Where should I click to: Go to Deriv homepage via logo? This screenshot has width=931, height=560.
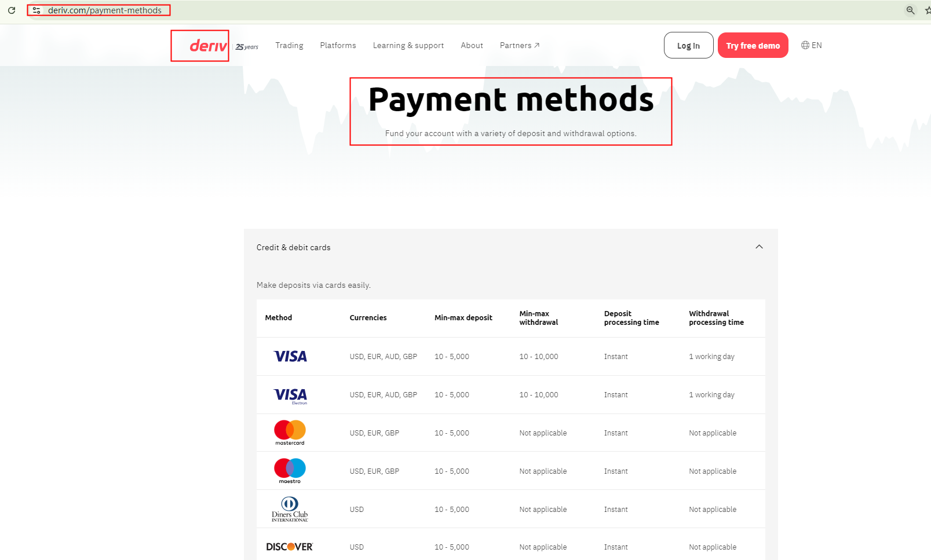click(209, 46)
